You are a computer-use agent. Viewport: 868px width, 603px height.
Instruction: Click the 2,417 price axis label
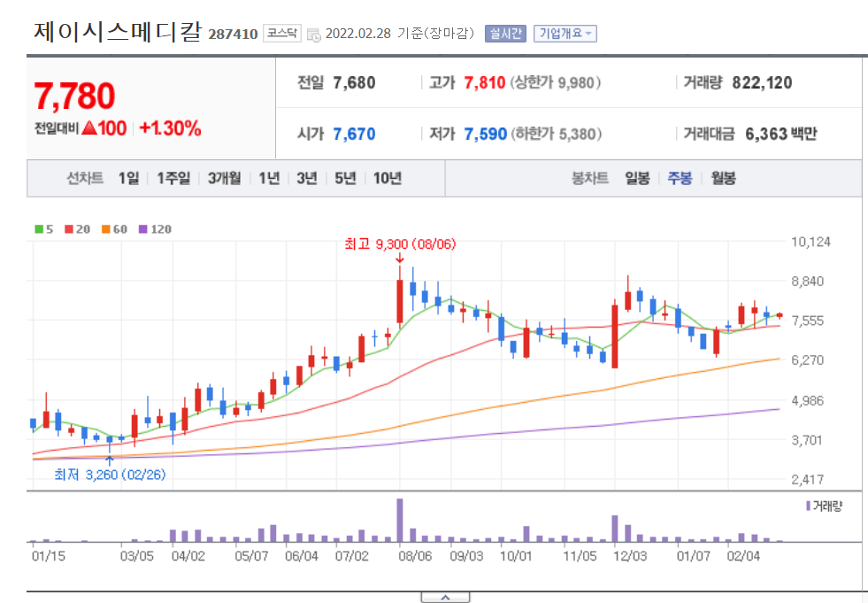(808, 479)
